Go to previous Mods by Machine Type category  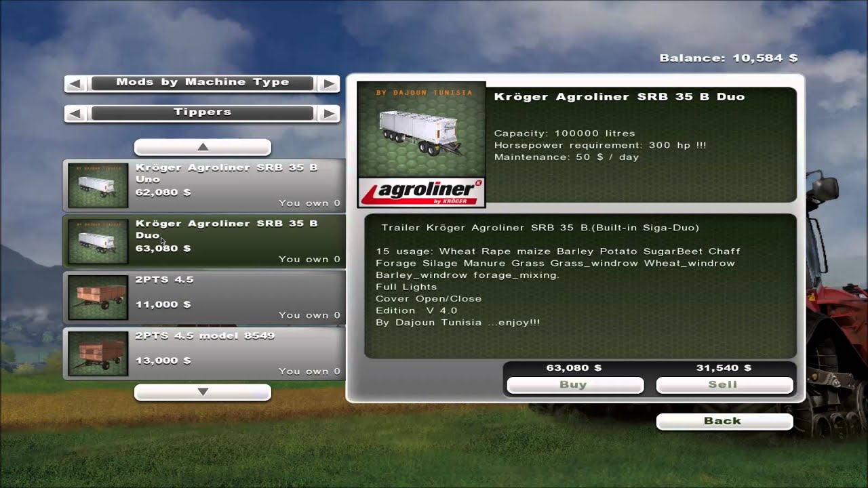click(x=76, y=83)
